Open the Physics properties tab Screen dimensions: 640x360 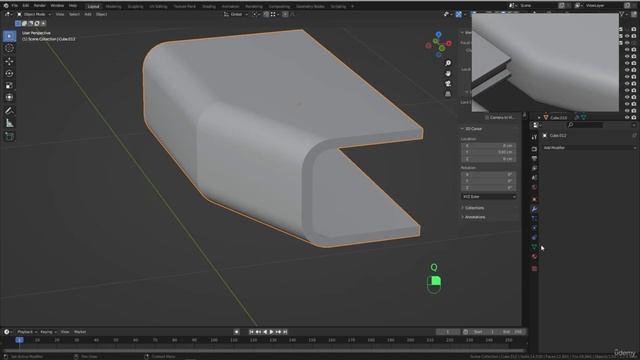534,228
